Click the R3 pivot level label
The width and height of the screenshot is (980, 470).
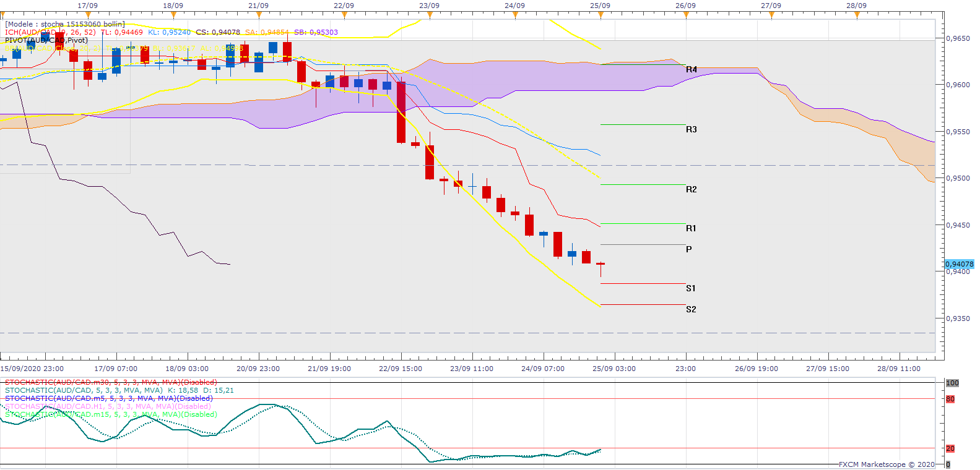[x=692, y=129]
